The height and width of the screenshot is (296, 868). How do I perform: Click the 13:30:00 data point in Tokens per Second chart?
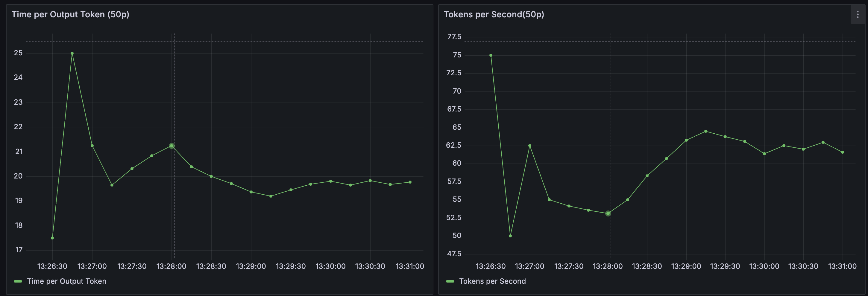[764, 154]
